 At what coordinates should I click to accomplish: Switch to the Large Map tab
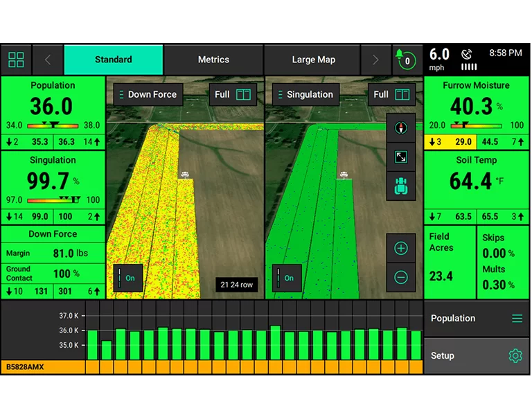pos(313,60)
